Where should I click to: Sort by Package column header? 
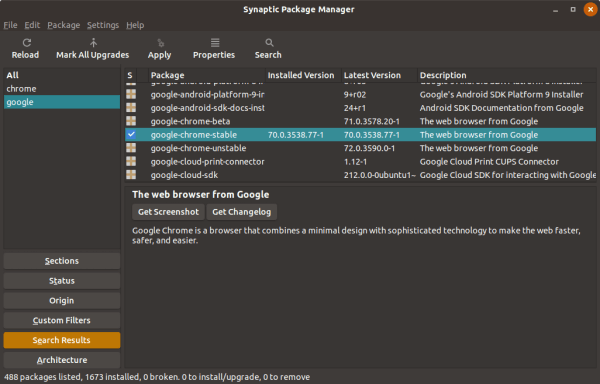[207, 75]
